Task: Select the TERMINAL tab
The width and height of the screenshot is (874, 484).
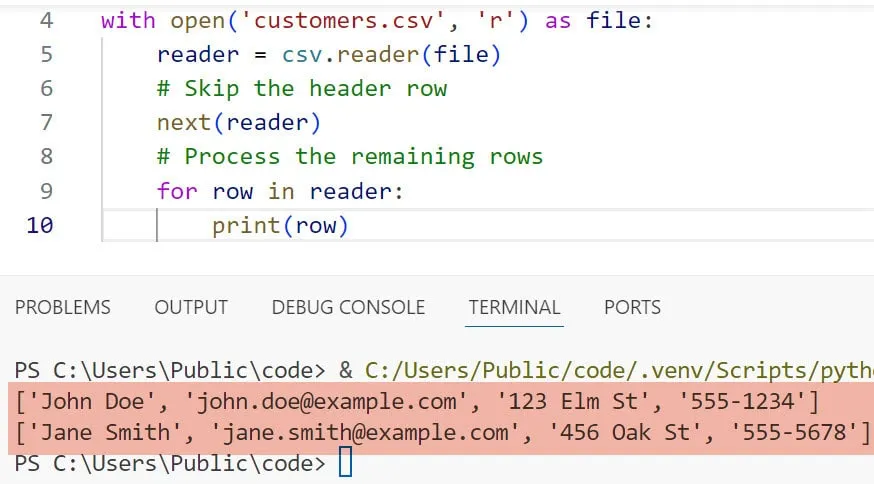Action: [515, 307]
